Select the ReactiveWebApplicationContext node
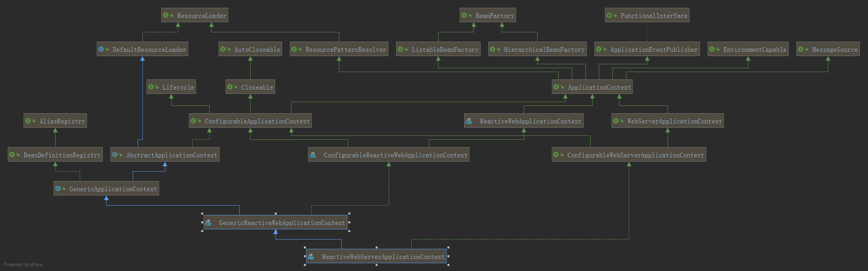This screenshot has height=271, width=868. (x=524, y=121)
